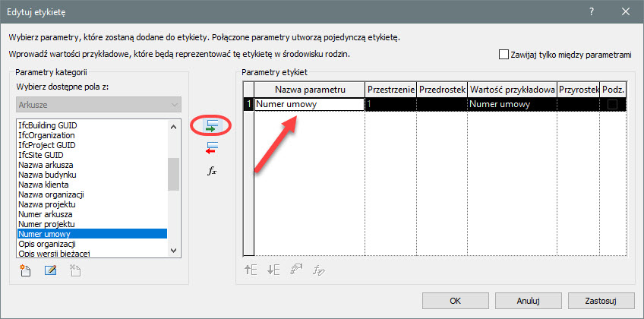Enable Zawijaj tylko między parametrami checkbox
The width and height of the screenshot is (644, 319).
pos(504,55)
